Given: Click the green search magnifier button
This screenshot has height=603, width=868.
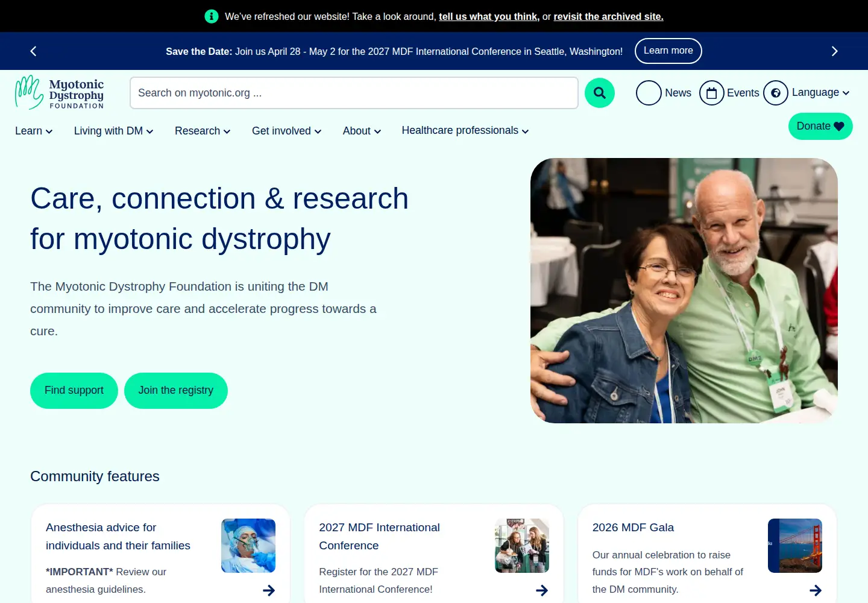Looking at the screenshot, I should tap(600, 93).
